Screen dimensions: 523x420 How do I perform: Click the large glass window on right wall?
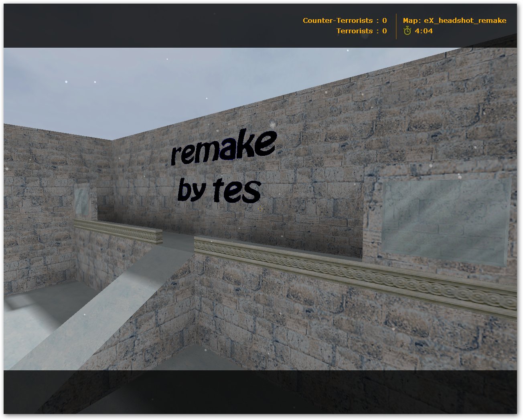[x=445, y=220]
